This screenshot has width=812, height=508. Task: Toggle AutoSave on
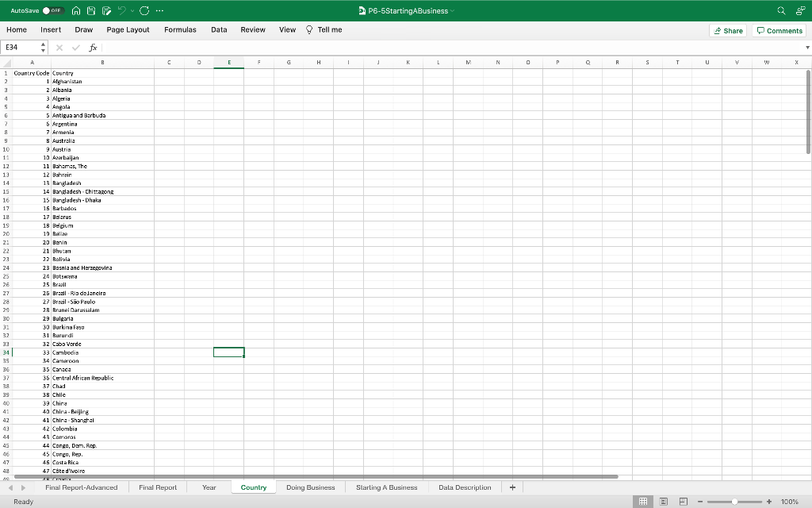tap(54, 10)
